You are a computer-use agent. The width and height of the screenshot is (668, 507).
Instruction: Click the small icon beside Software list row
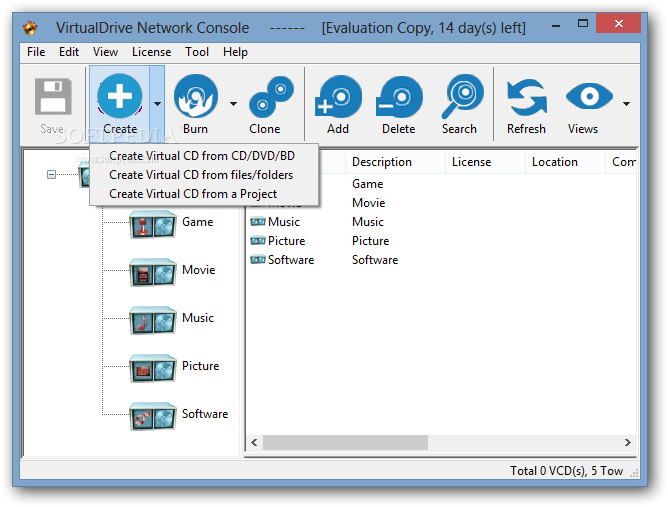258,259
